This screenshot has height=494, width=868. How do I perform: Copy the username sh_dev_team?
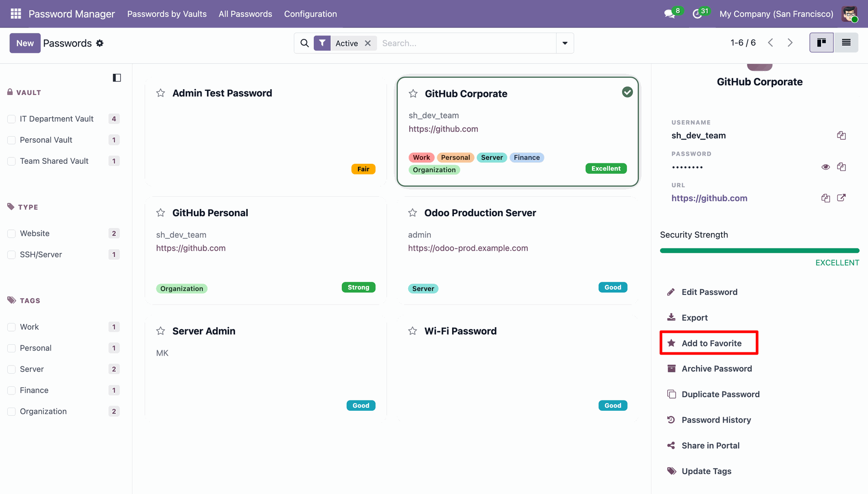[841, 135]
